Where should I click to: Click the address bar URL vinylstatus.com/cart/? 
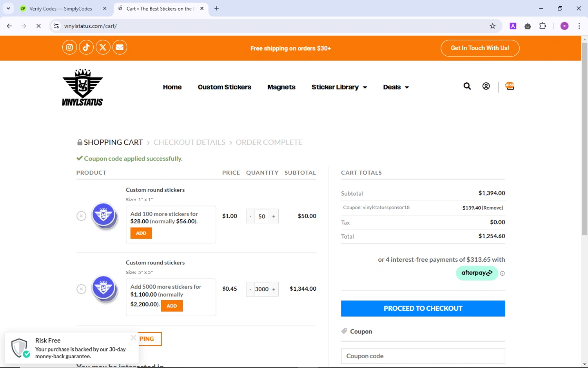coord(91,26)
